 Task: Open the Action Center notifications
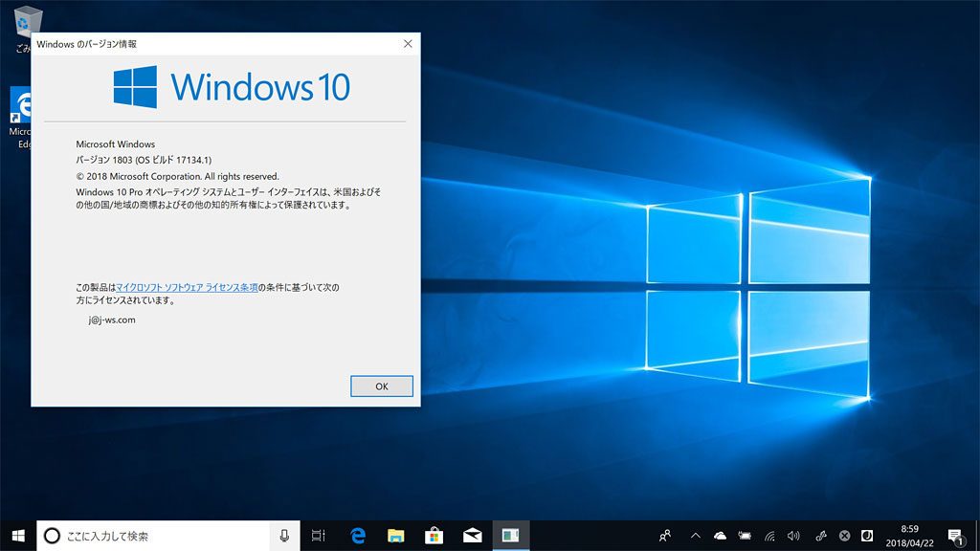pos(954,536)
